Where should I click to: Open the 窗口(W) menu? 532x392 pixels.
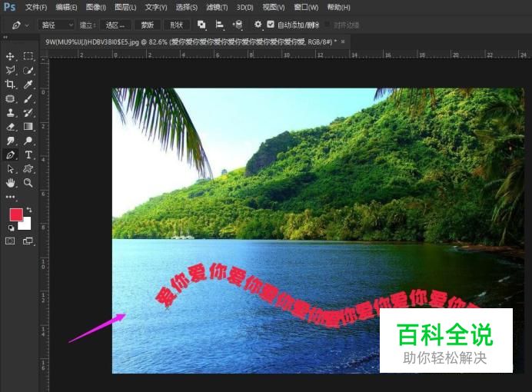click(x=306, y=7)
